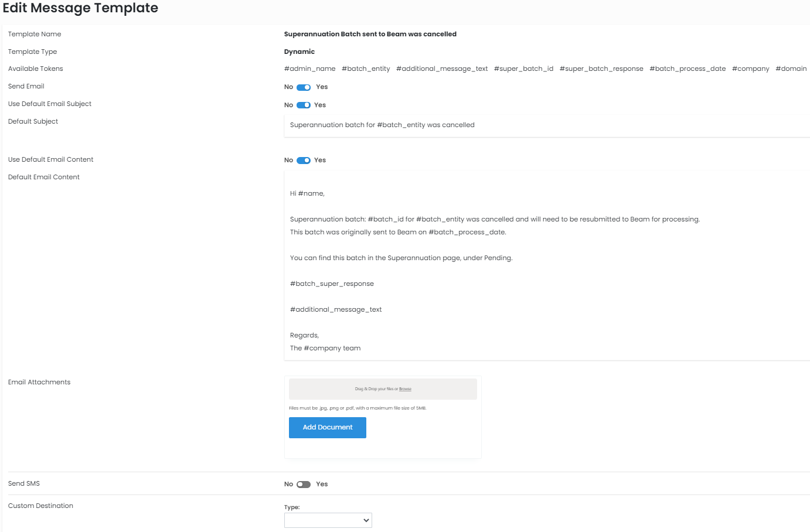810x532 pixels.
Task: Open the Custom Destination Type dropdown
Action: [328, 520]
